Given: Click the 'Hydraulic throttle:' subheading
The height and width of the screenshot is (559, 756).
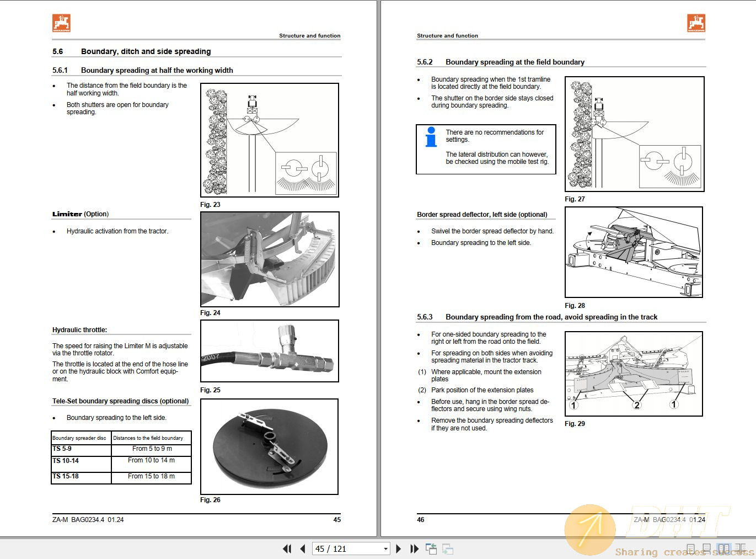Looking at the screenshot, I should pos(79,330).
